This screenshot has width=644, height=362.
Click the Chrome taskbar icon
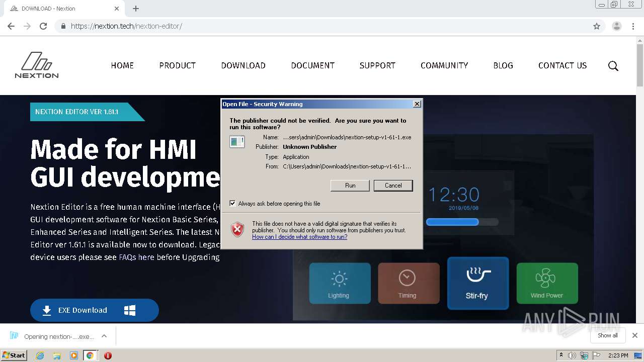coord(90,355)
